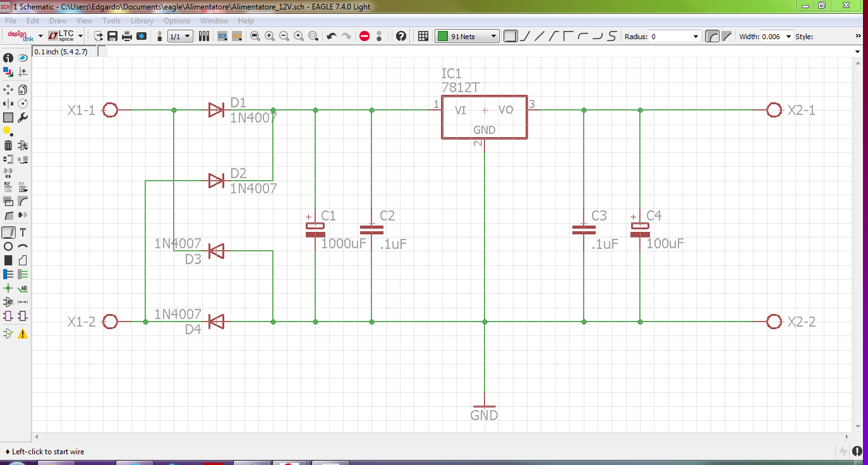The height and width of the screenshot is (465, 868).
Task: Select the Move tool
Action: [x=8, y=89]
